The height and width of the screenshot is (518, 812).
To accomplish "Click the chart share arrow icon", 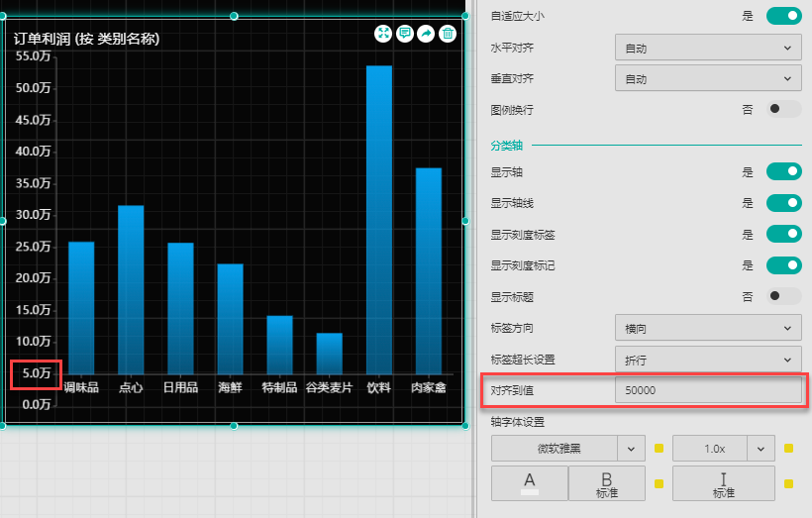I will [426, 34].
